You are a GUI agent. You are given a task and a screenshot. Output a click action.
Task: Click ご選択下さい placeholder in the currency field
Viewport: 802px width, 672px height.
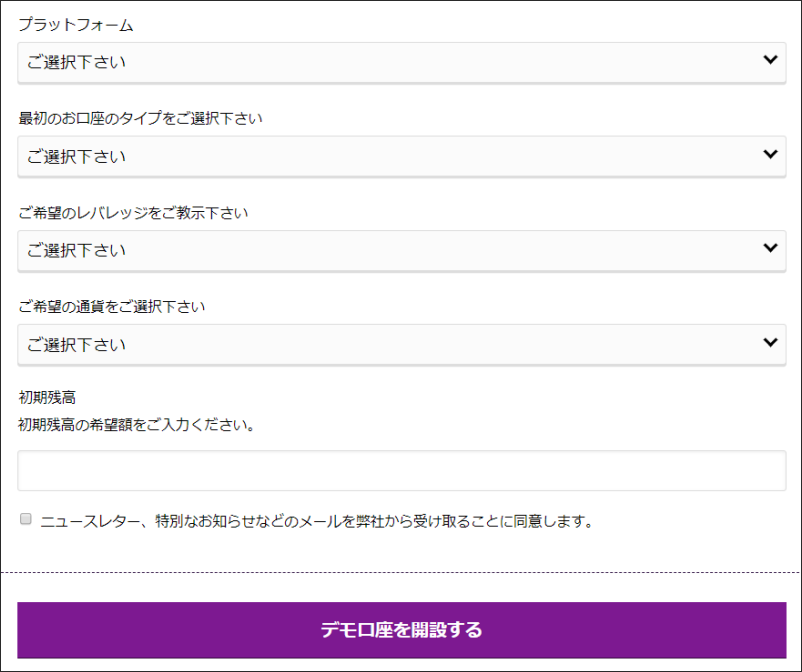pyautogui.click(x=77, y=345)
